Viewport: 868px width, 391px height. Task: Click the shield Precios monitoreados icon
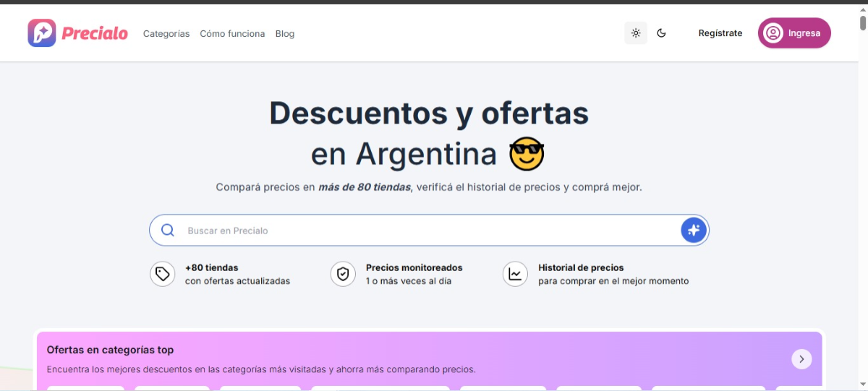click(x=344, y=274)
